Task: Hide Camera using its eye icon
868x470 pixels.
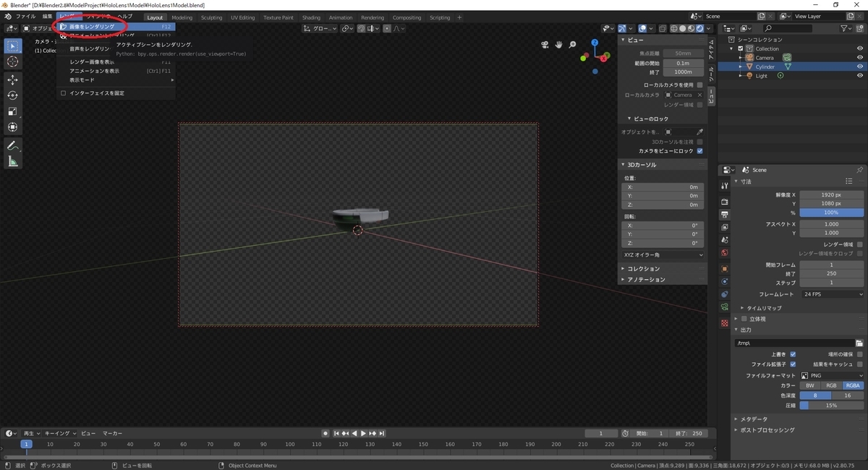Action: coord(860,57)
